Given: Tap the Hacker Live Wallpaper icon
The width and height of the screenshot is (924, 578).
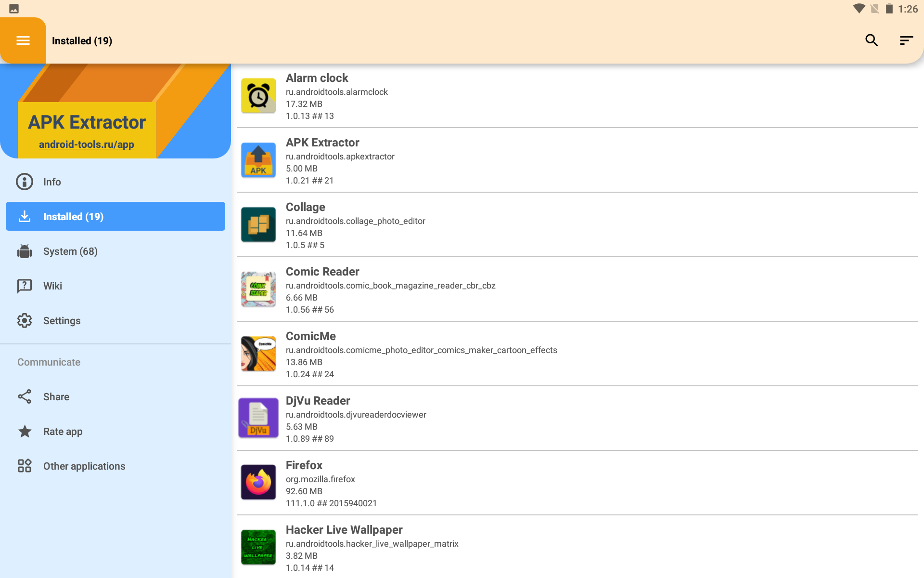Looking at the screenshot, I should click(x=258, y=547).
